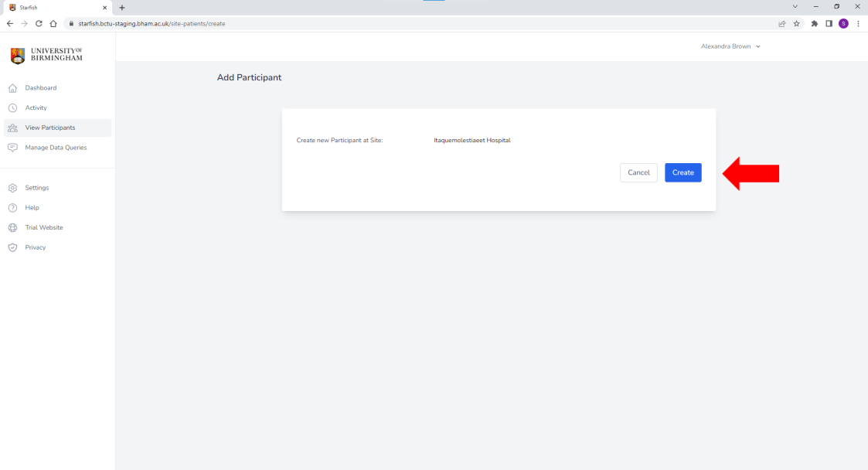Click the Settings gear icon

[x=12, y=188]
